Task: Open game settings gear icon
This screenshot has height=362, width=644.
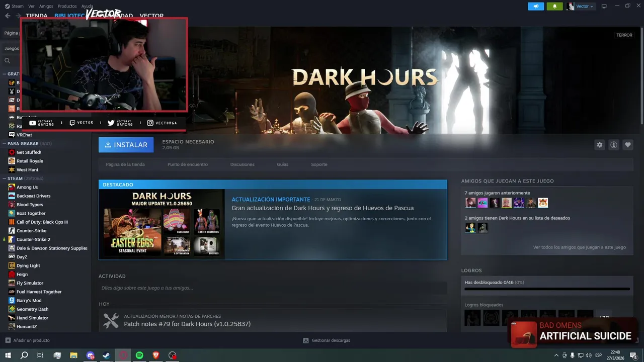Action: click(599, 145)
